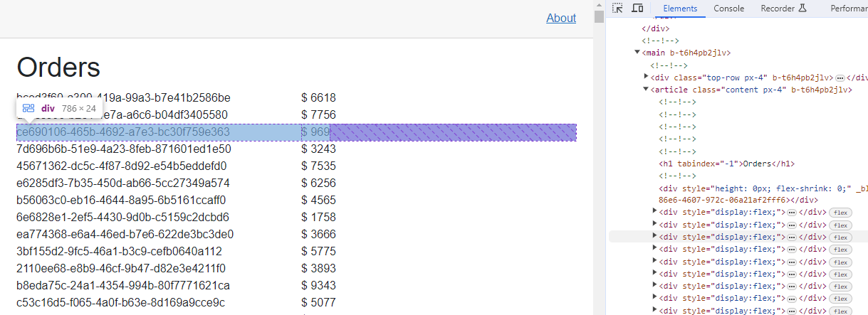This screenshot has height=315, width=868.
Task: Collapse the article content px-4 node
Action: click(647, 90)
